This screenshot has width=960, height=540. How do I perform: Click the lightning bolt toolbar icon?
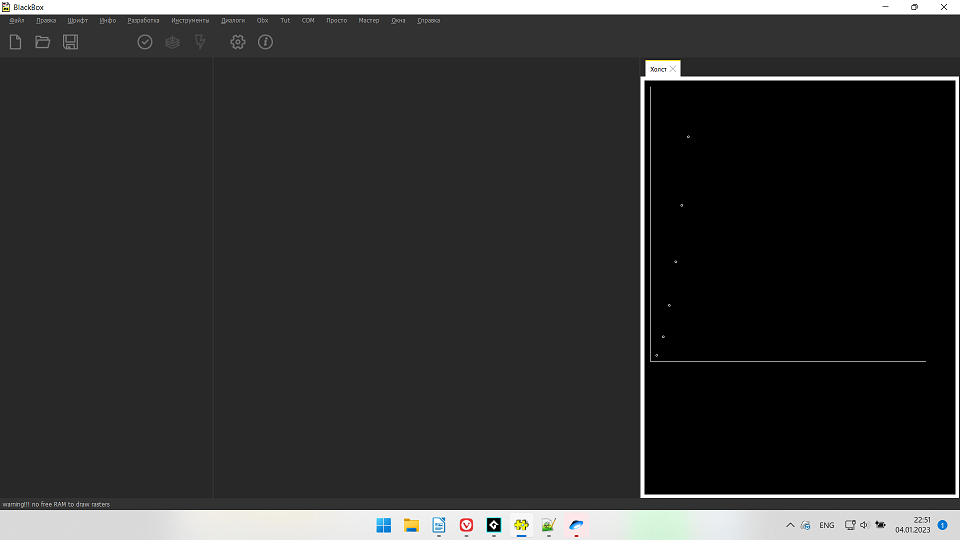click(x=200, y=42)
